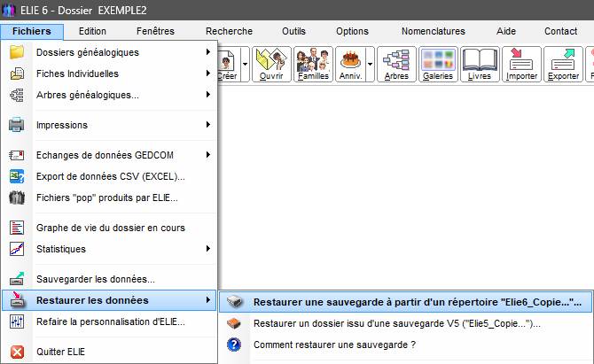Click the Arbres généalogiques tree icon
The width and height of the screenshot is (594, 364).
(17, 95)
